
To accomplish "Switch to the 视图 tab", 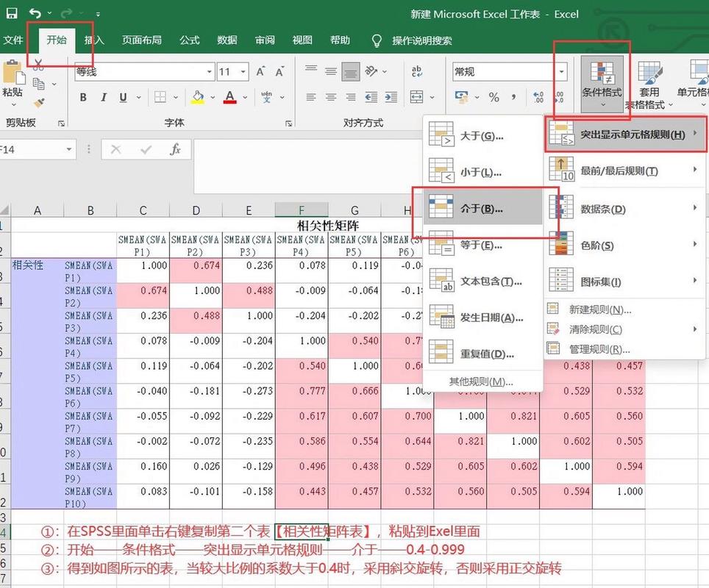I will 302,40.
